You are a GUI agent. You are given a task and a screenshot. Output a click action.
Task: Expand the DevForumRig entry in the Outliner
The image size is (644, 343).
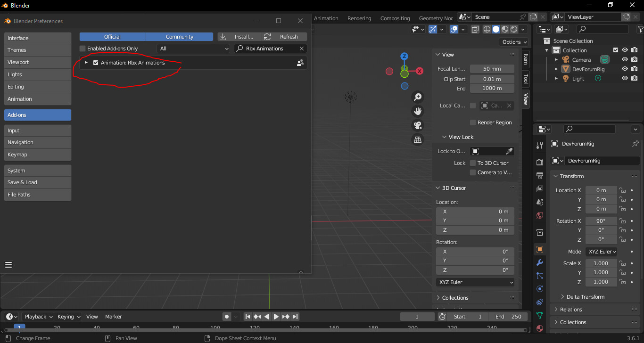557,69
